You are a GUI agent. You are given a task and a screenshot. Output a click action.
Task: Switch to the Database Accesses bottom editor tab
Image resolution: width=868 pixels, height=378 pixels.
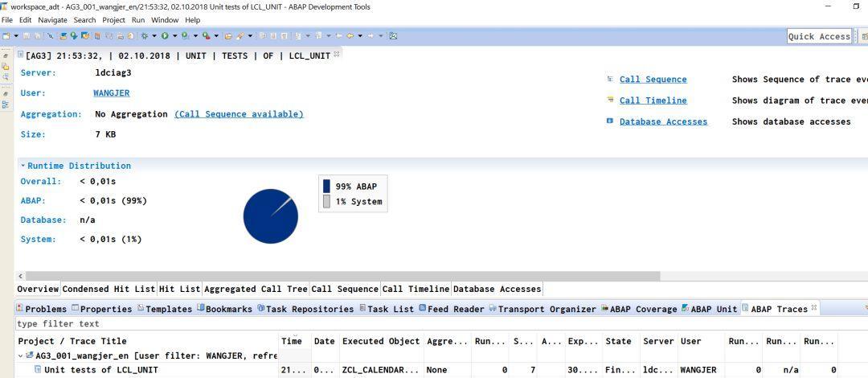coord(497,289)
